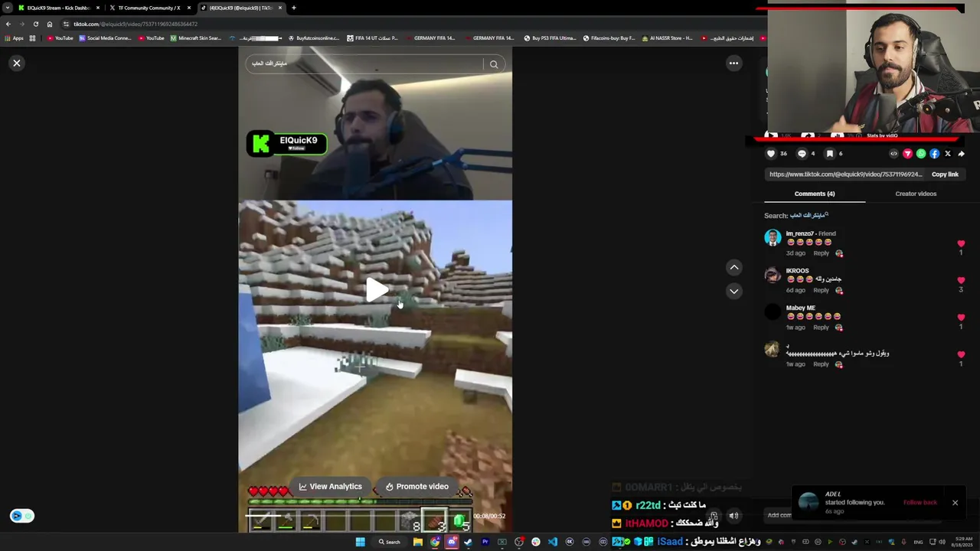Open the tab search dropdown arrow
This screenshot has height=551, width=980.
coord(7,8)
